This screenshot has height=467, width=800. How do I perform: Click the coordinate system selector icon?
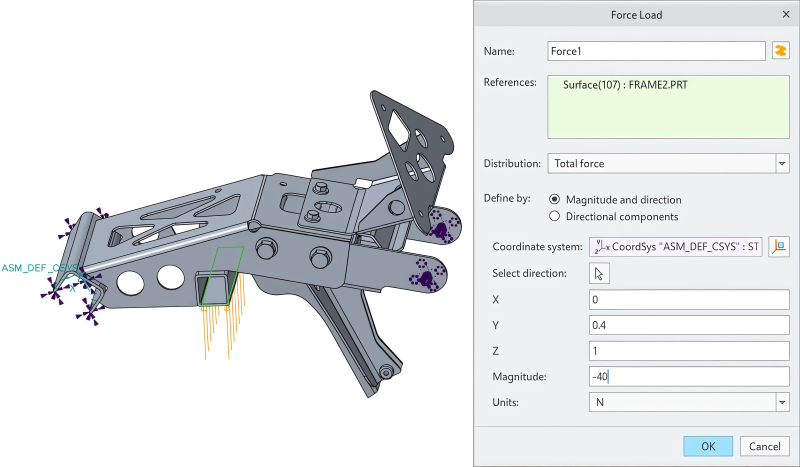779,247
